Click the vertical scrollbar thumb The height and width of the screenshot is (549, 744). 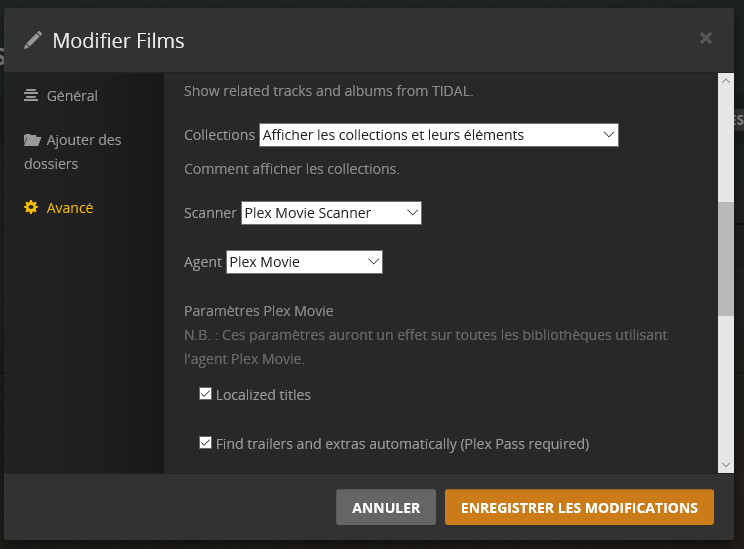(x=725, y=257)
